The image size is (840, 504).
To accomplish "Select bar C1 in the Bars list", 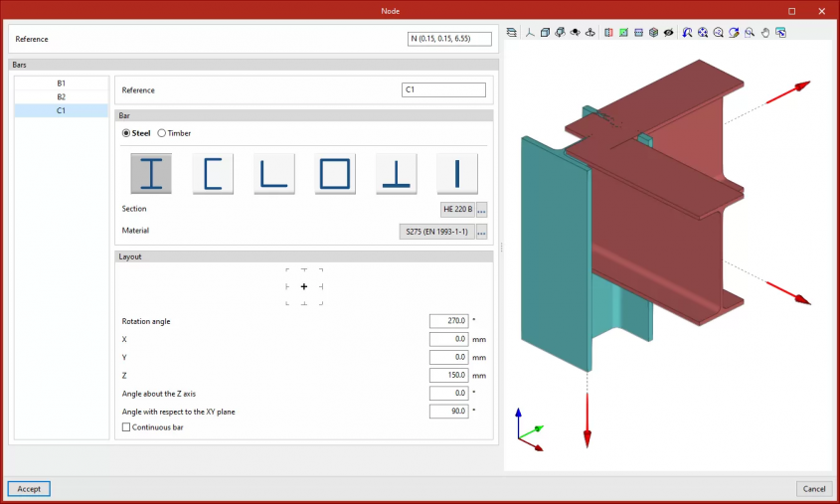I will pos(61,110).
